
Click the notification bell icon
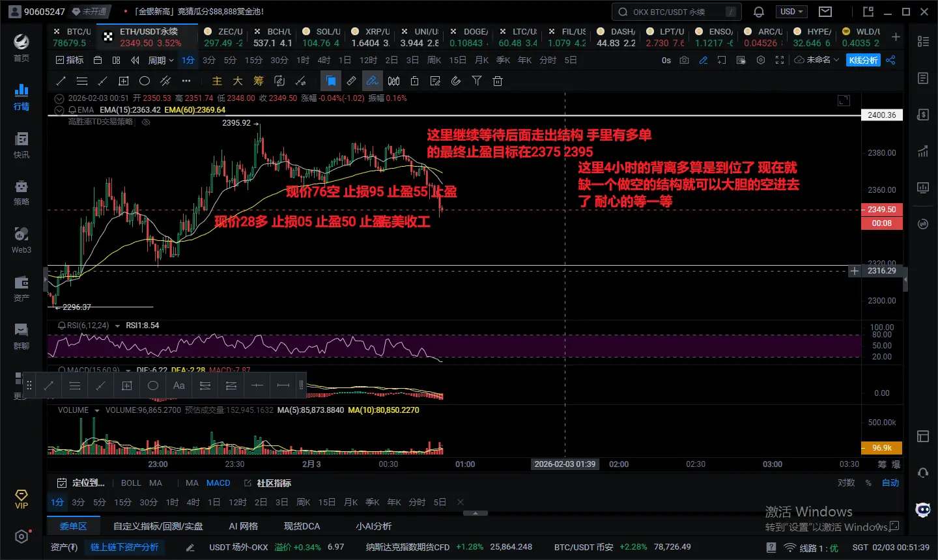pos(759,12)
